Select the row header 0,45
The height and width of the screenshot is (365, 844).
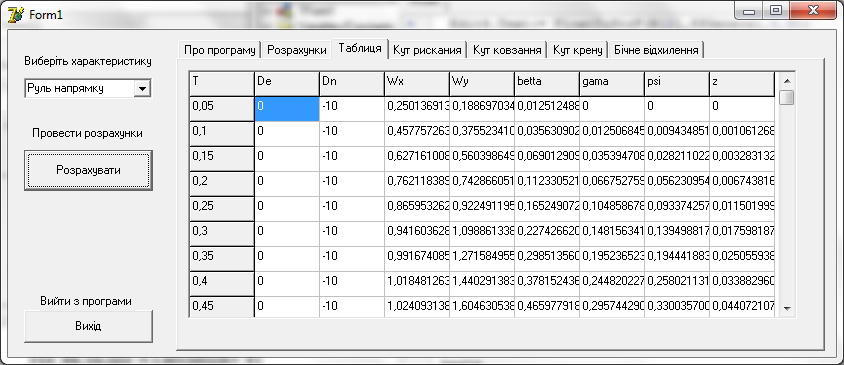(x=221, y=306)
